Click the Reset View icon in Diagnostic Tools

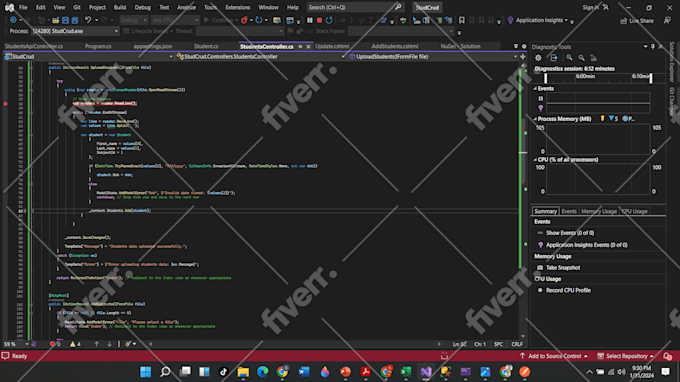(593, 58)
